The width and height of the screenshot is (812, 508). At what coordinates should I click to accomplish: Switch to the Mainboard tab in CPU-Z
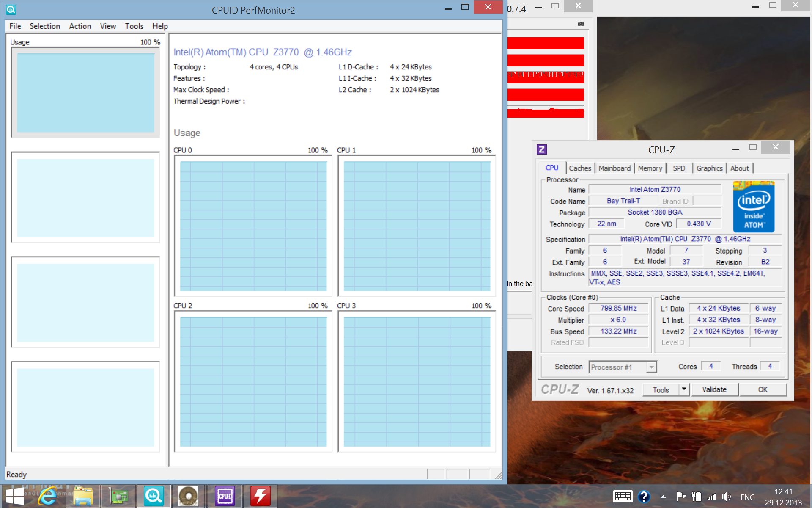[x=614, y=168]
